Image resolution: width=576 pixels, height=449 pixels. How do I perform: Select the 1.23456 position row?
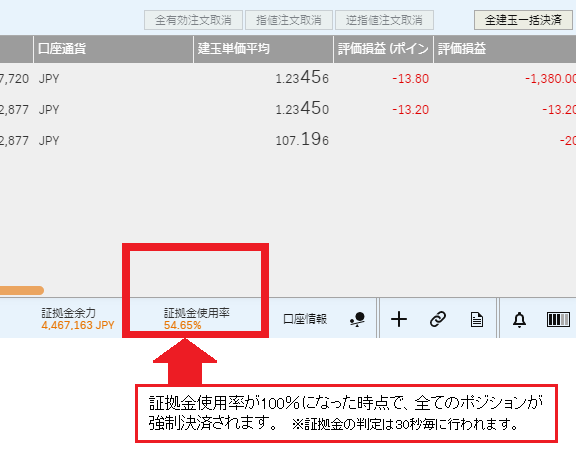point(288,79)
